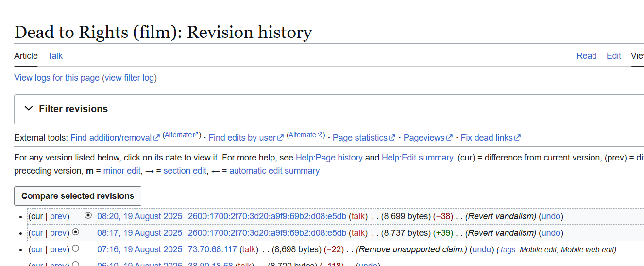Viewport: 644px width, 266px height.
Task: Select radio button for 08:20 revision
Action: tap(88, 215)
